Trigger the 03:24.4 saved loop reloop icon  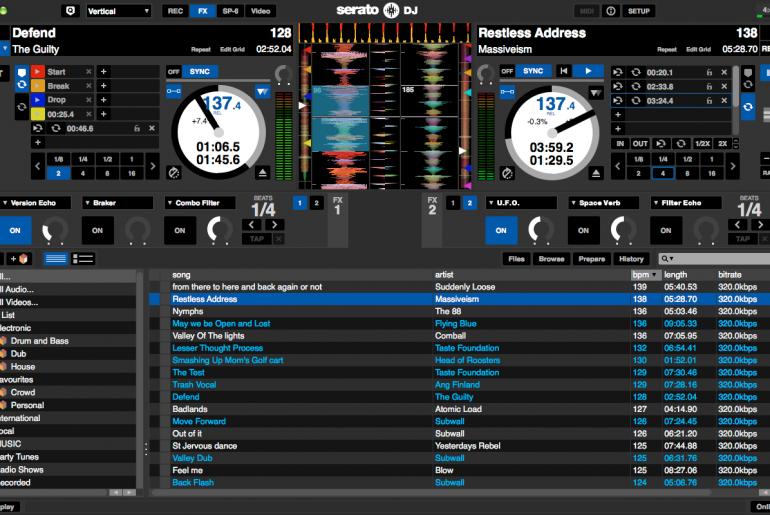(x=634, y=100)
